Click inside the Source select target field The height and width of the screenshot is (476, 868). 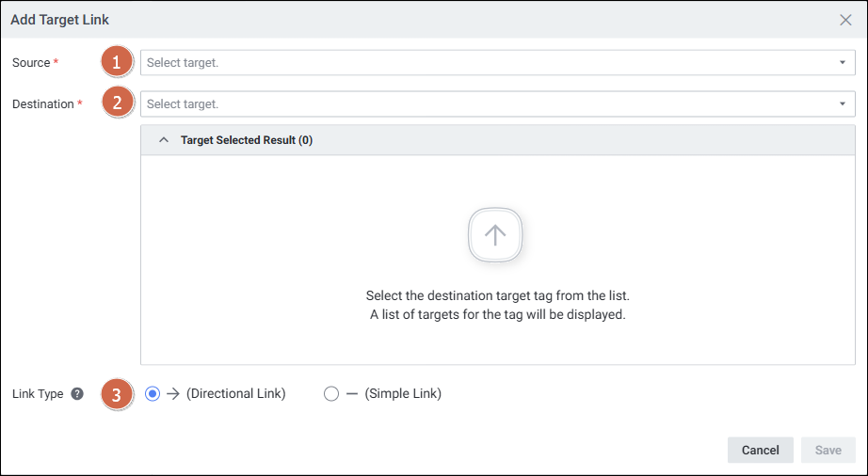(471, 63)
